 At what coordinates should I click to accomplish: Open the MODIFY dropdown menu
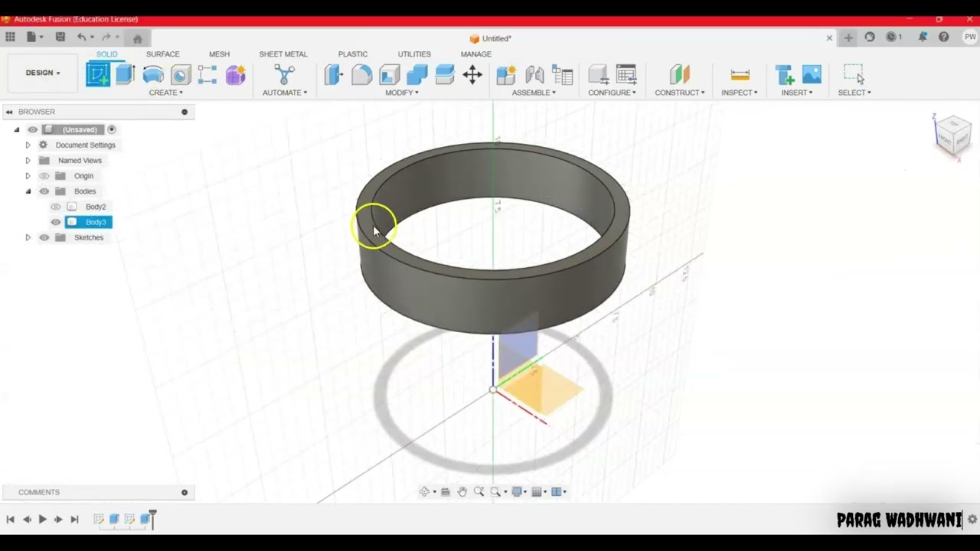click(x=401, y=93)
